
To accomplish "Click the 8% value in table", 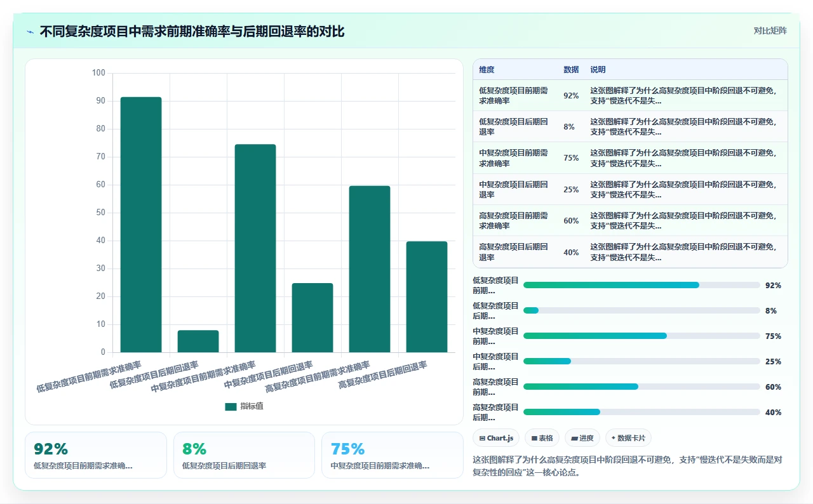I will (569, 127).
